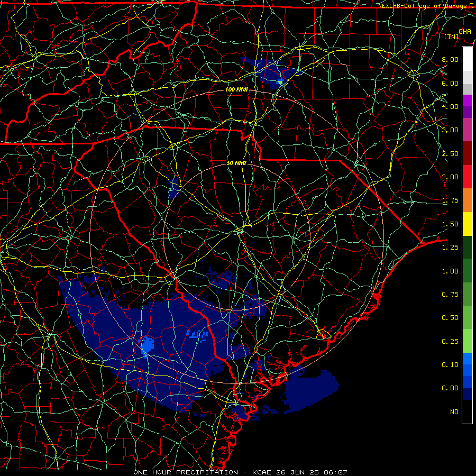Viewport: 476px width, 476px height.
Task: Click the 1.50 legend value
Action: tap(450, 224)
